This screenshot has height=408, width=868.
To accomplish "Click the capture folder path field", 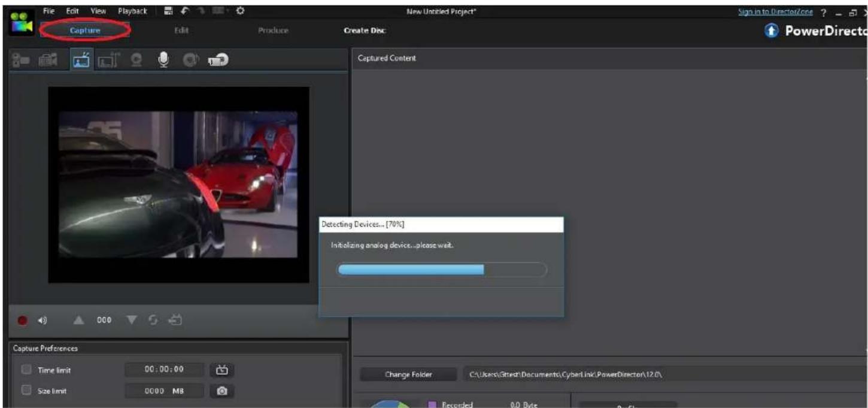I will tap(664, 374).
